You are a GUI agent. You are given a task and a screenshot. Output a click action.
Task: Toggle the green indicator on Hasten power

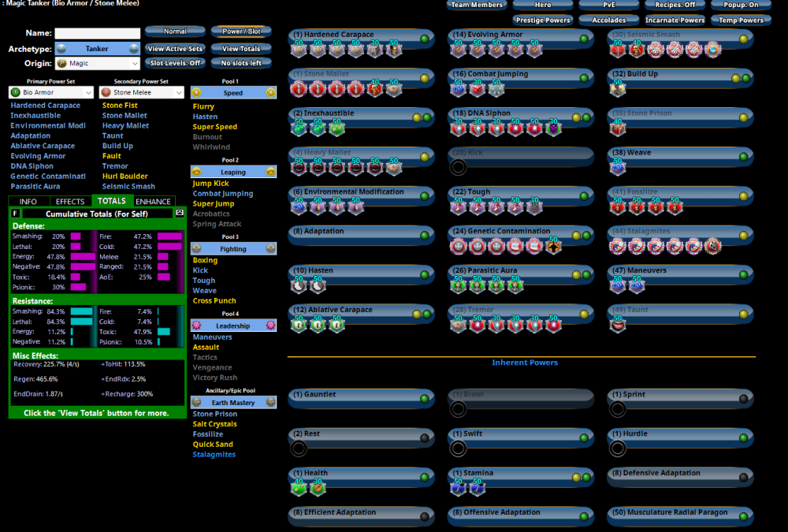(426, 274)
